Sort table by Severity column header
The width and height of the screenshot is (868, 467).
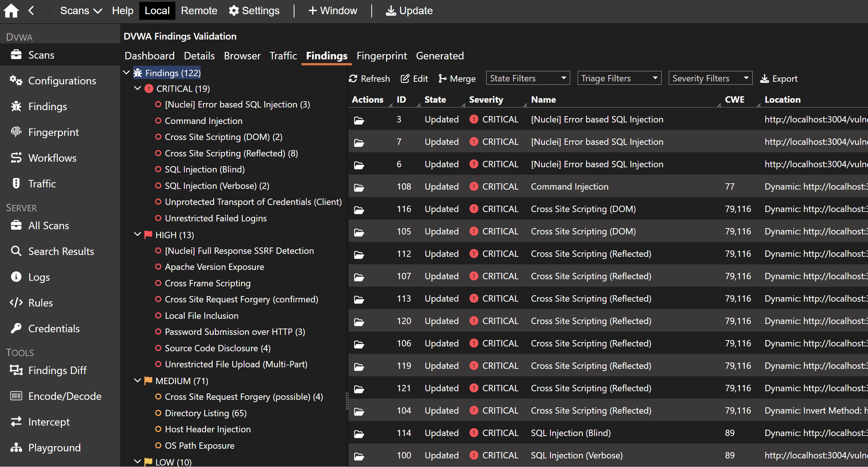[x=486, y=100]
